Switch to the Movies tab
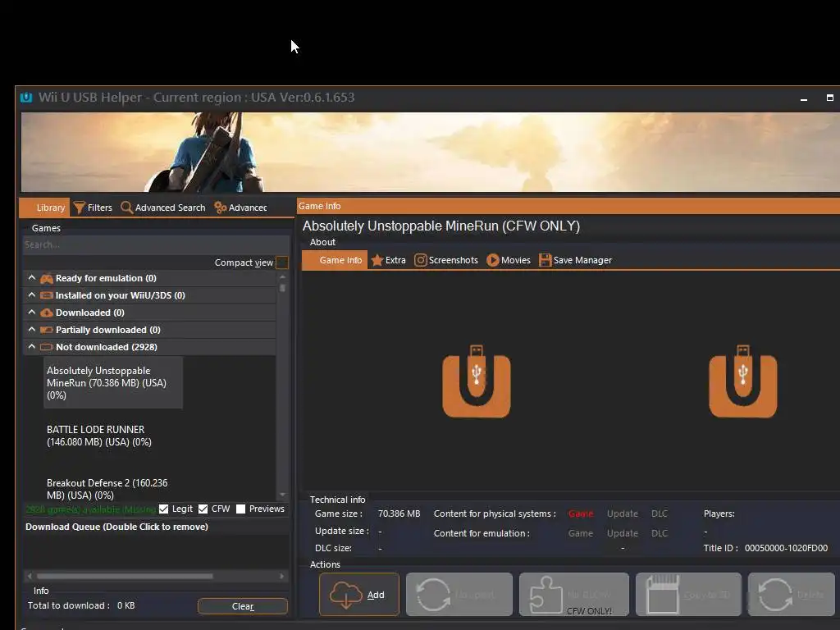This screenshot has height=630, width=840. tap(509, 260)
